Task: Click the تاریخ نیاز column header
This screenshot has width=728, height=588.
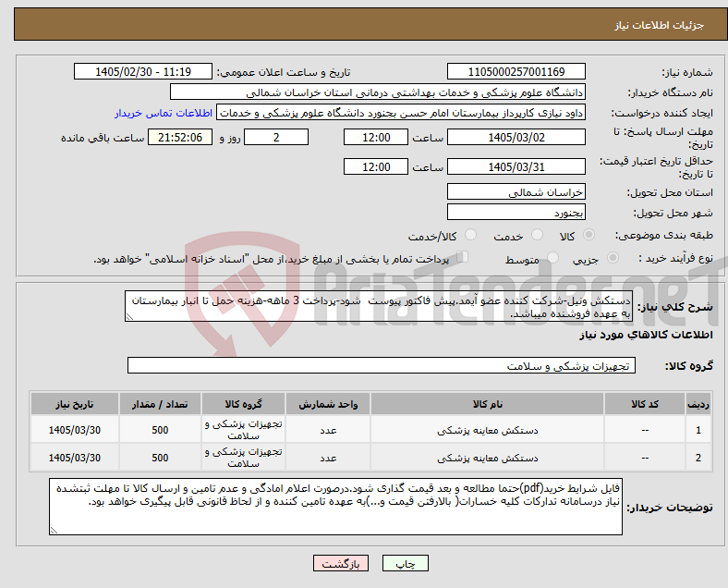Action: pyautogui.click(x=74, y=404)
